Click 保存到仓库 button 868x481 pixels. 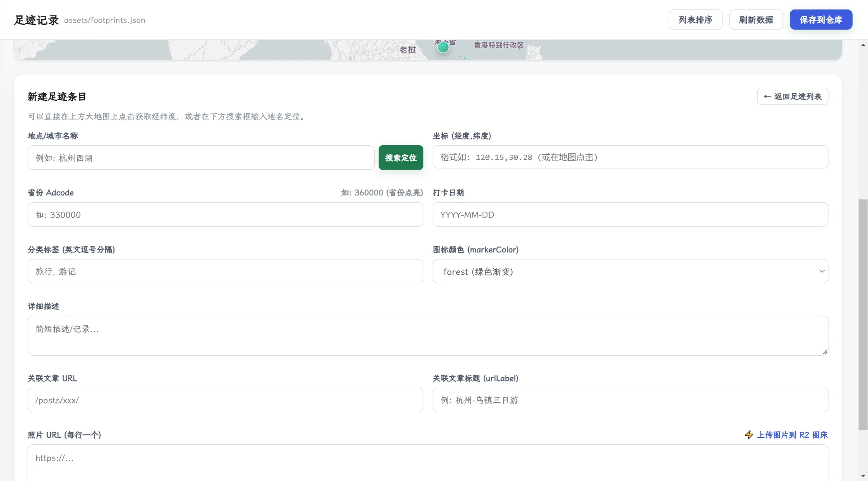[821, 20]
